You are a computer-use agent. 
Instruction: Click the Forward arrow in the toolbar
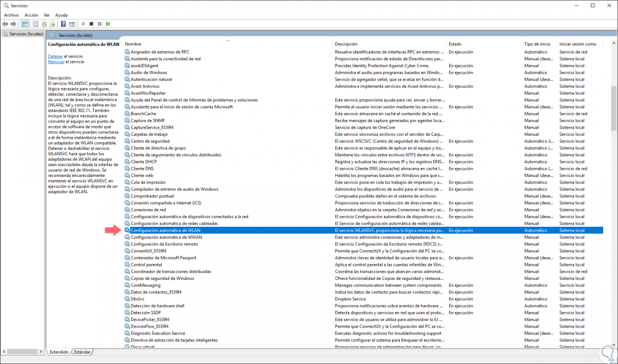point(13,24)
